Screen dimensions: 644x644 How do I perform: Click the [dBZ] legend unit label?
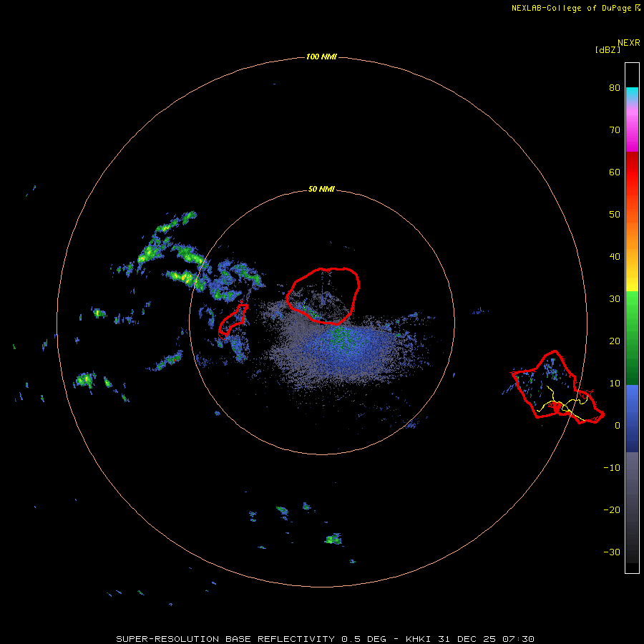pos(608,49)
